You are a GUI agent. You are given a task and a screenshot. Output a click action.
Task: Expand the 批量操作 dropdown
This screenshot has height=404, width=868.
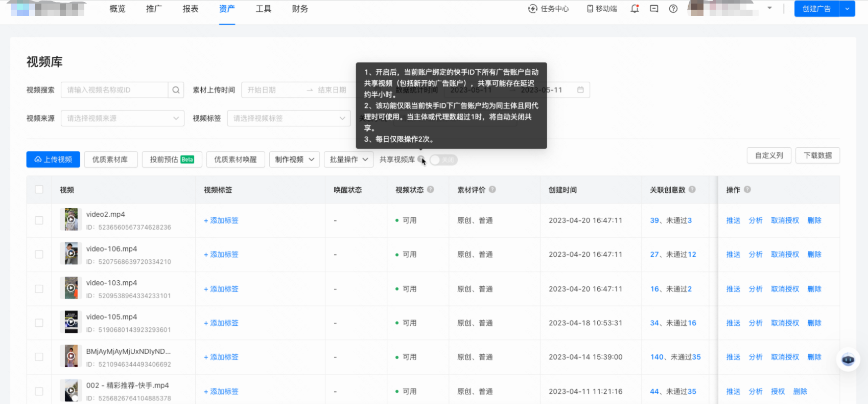[348, 160]
